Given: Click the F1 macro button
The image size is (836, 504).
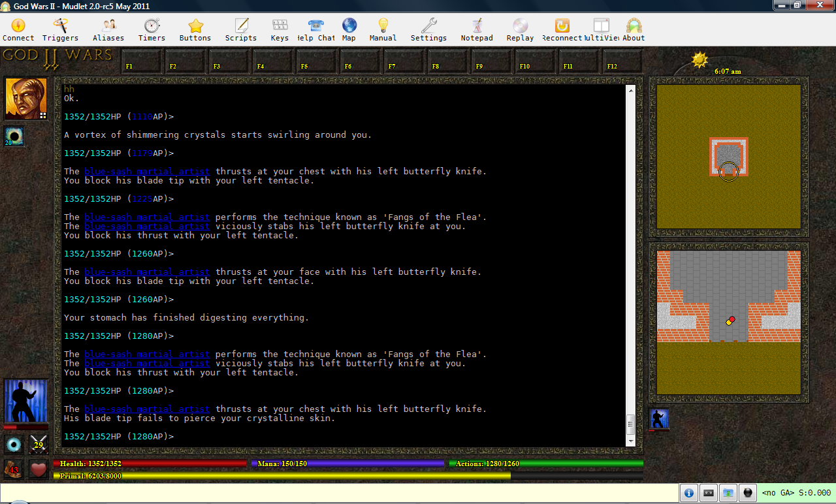Looking at the screenshot, I should (x=140, y=62).
